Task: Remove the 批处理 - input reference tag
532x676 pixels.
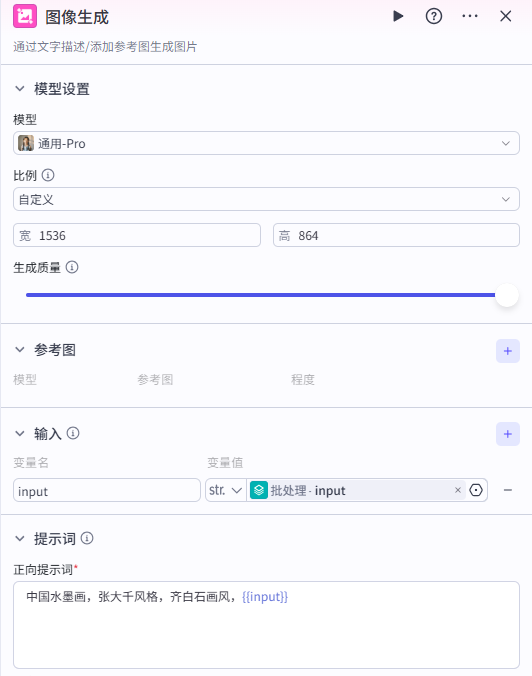Action: coord(458,490)
